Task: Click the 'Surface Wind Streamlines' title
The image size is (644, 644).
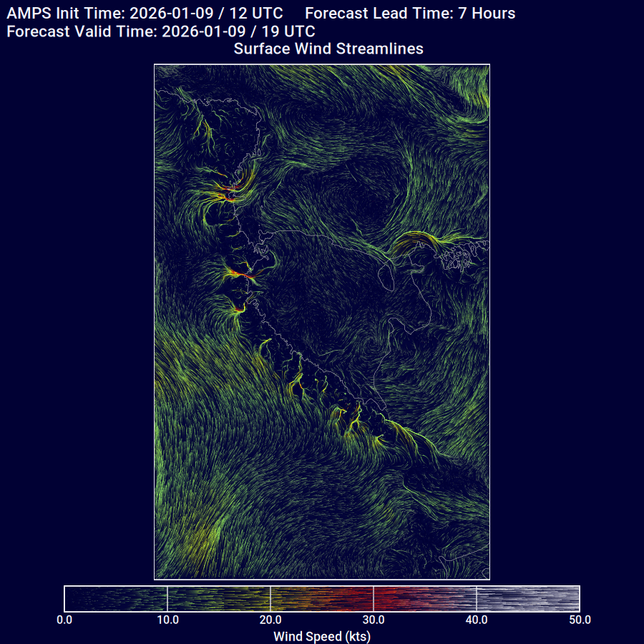Action: pos(328,49)
